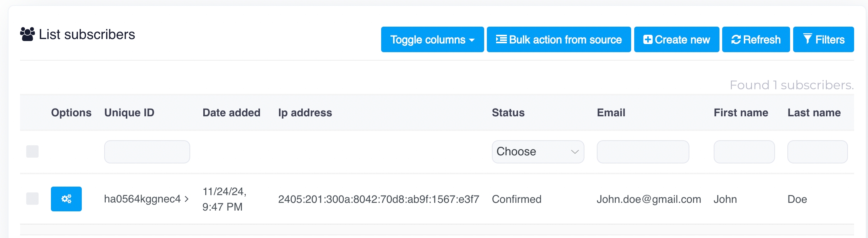
Task: Click the Email filter input box
Action: (x=643, y=152)
